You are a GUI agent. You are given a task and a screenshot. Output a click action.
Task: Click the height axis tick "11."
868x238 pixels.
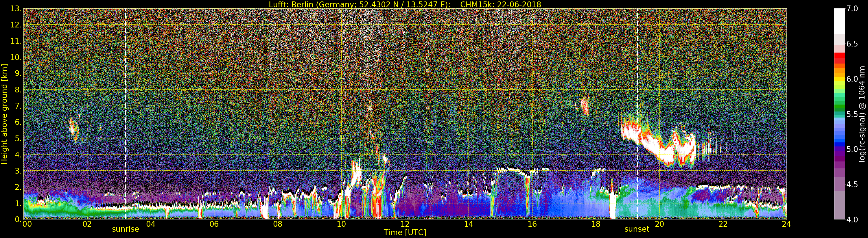[16, 41]
